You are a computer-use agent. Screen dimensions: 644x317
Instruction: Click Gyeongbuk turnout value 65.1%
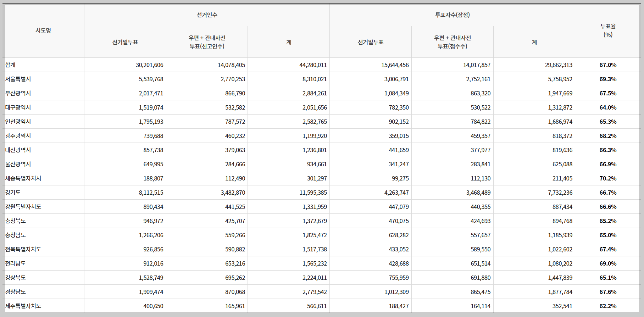point(608,278)
